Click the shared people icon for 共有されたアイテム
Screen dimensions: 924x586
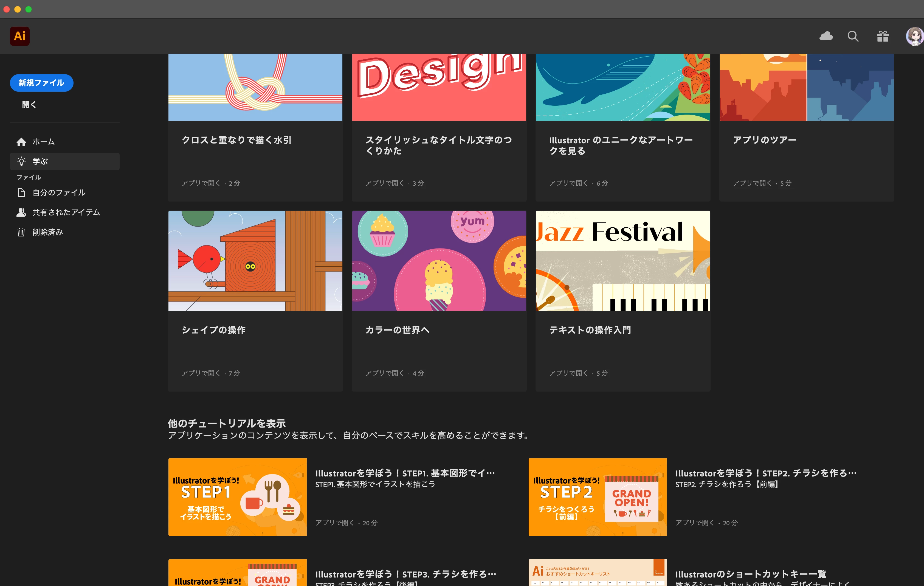click(x=21, y=212)
